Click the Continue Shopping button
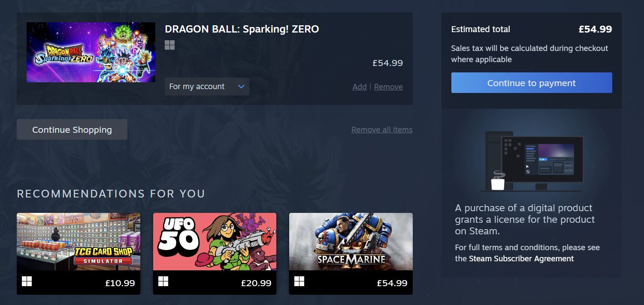The height and width of the screenshot is (305, 644). (72, 129)
